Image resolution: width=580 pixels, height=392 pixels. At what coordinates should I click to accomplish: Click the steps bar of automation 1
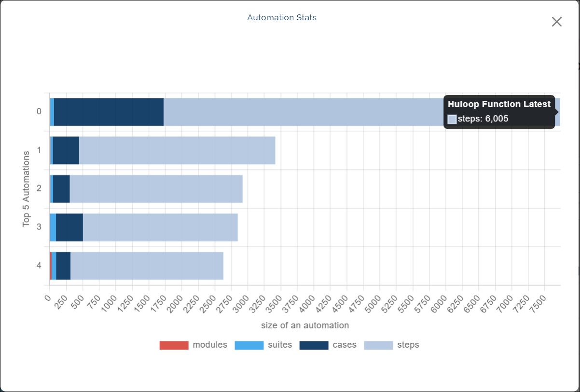tap(177, 150)
